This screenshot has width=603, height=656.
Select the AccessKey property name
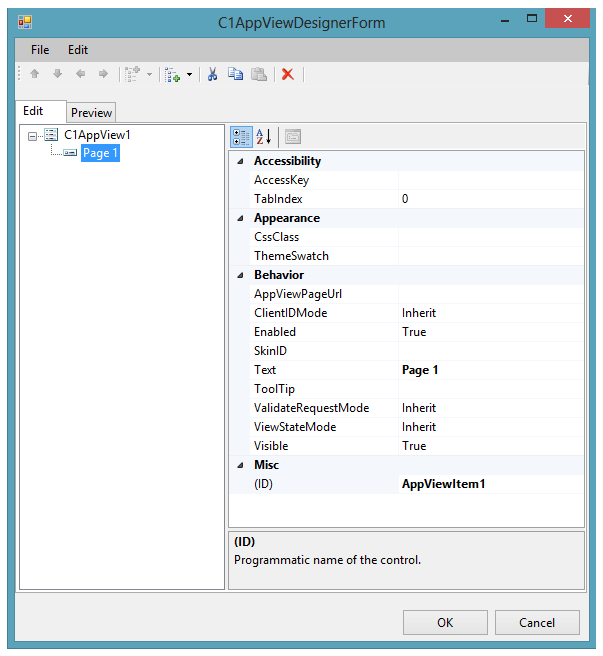coord(282,180)
